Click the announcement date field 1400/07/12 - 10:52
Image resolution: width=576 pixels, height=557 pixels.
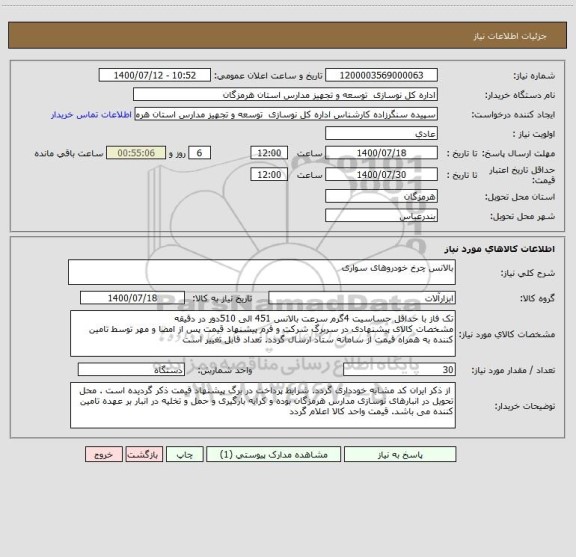click(x=155, y=75)
